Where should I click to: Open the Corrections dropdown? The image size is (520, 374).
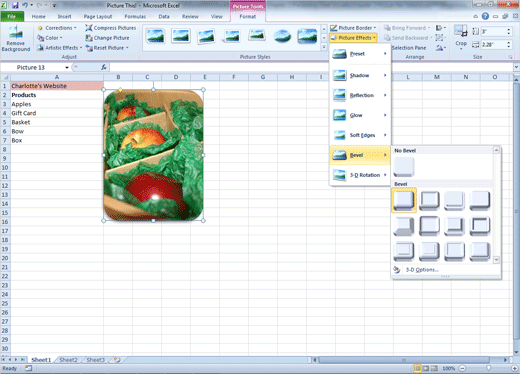point(57,28)
